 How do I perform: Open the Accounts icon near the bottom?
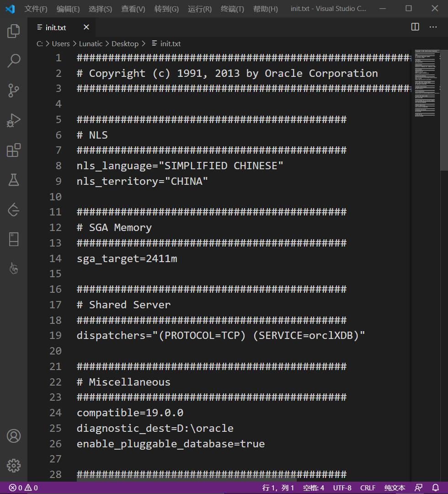13,436
